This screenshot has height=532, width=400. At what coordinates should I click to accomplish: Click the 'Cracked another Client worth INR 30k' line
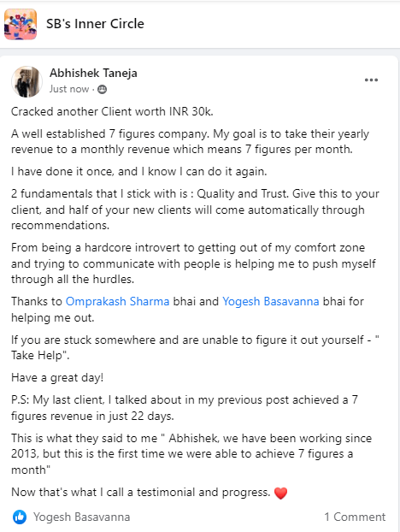coord(112,112)
